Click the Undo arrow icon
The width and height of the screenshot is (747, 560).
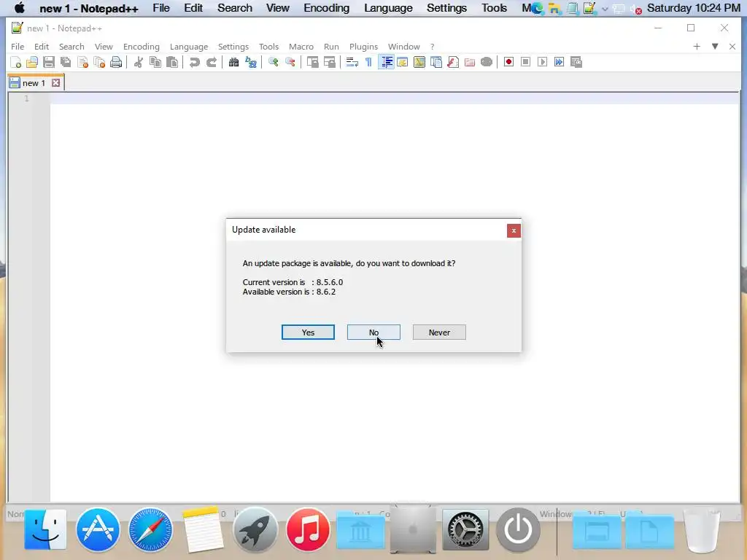[x=194, y=62]
